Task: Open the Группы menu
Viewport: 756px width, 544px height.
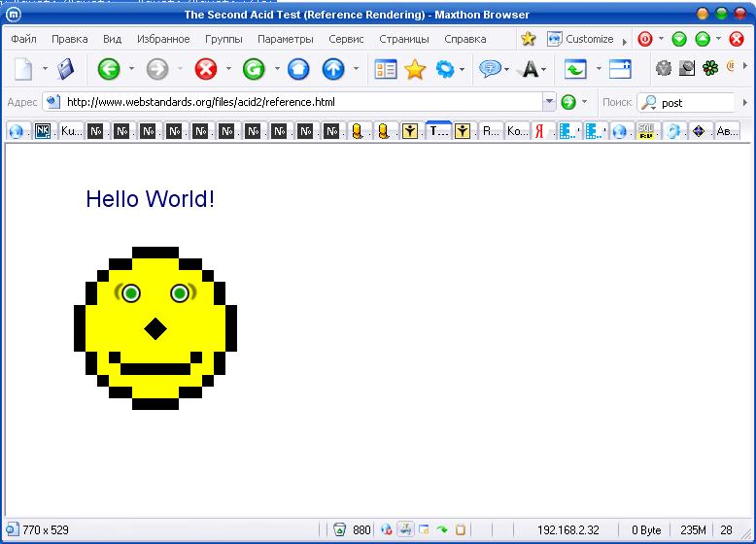Action: (x=223, y=39)
